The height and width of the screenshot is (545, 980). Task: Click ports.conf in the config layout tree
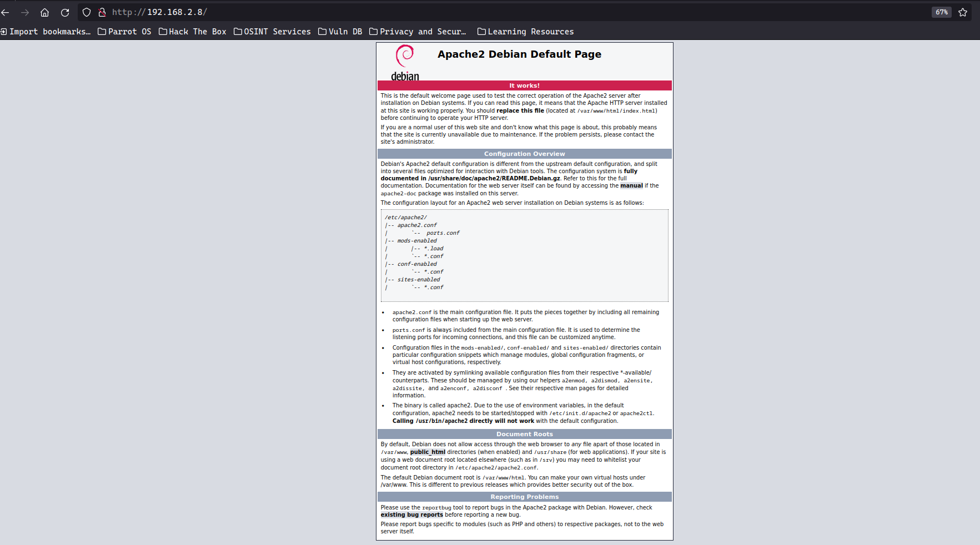pyautogui.click(x=443, y=233)
